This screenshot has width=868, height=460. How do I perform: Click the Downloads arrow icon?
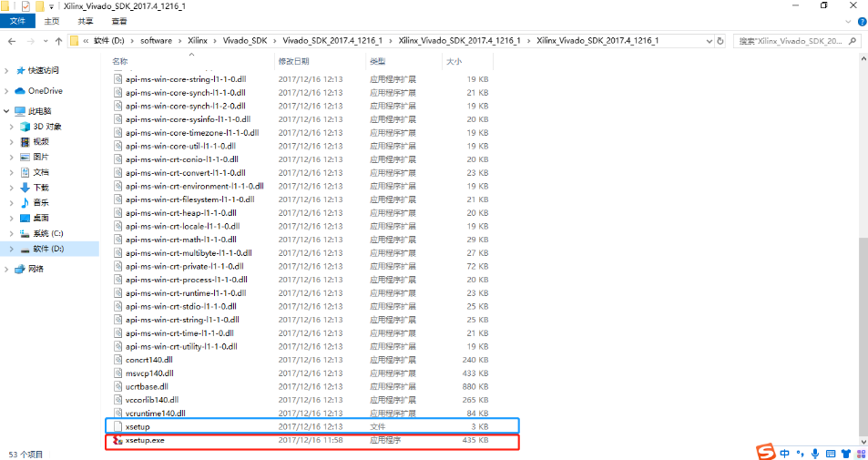25,188
